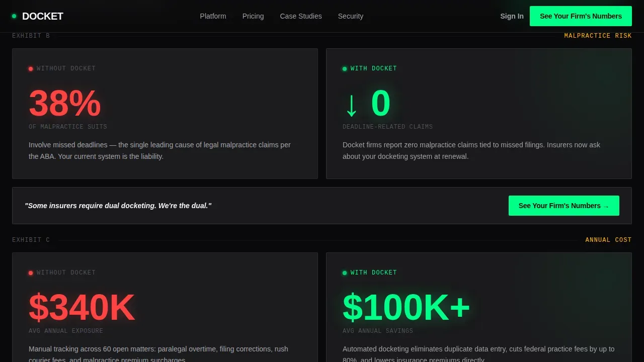Click the down-arrow zero statistic

pos(367,103)
